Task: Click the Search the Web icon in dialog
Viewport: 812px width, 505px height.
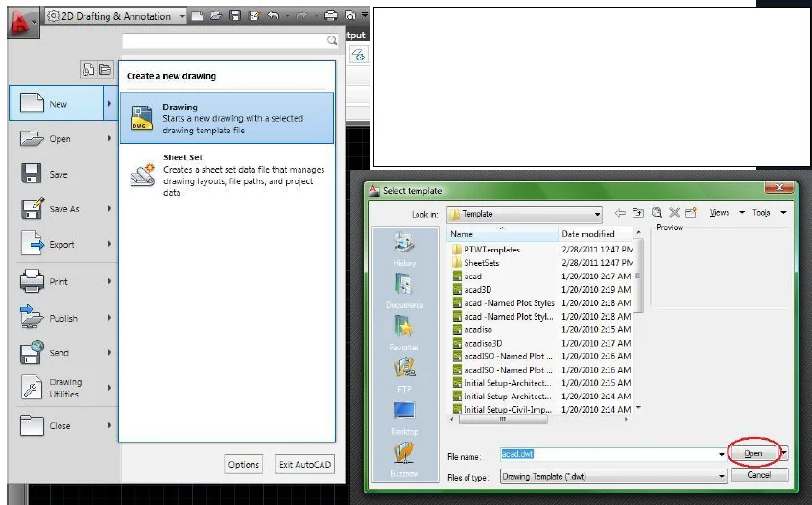Action: pyautogui.click(x=657, y=213)
